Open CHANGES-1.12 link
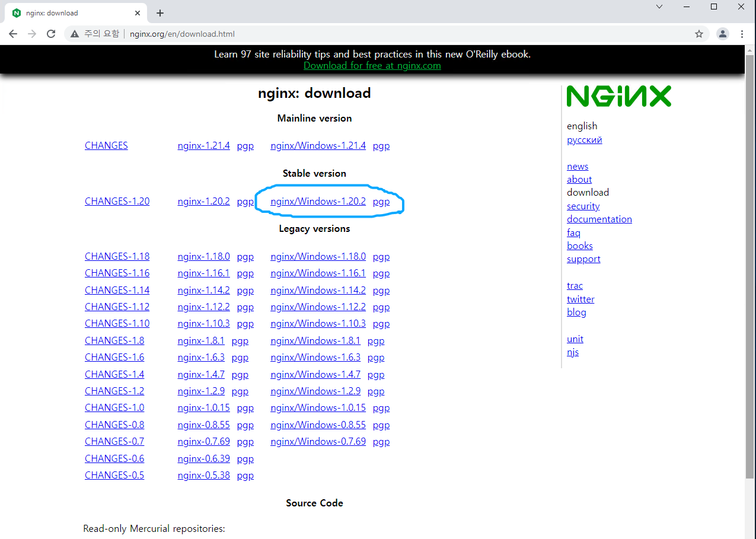This screenshot has width=756, height=539. pos(117,307)
